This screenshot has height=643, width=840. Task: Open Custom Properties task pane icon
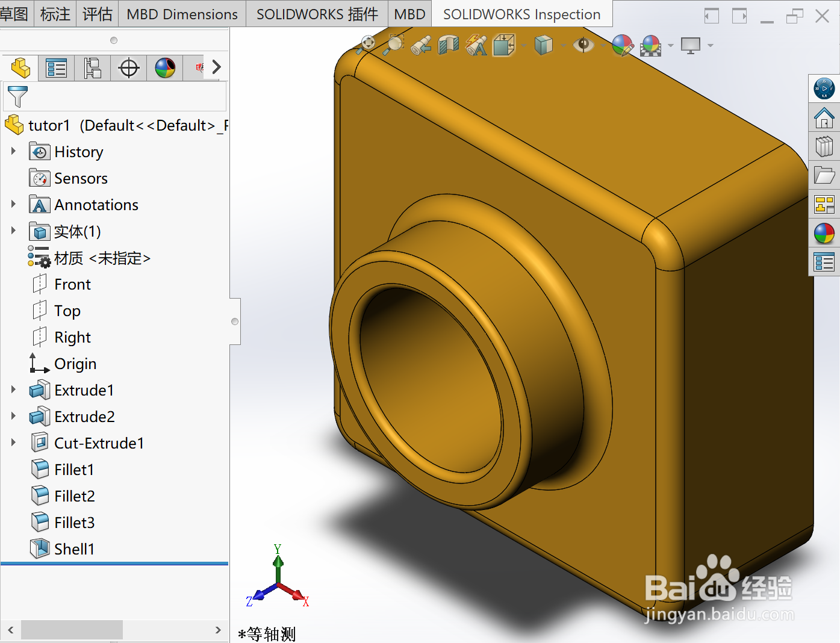[x=824, y=262]
